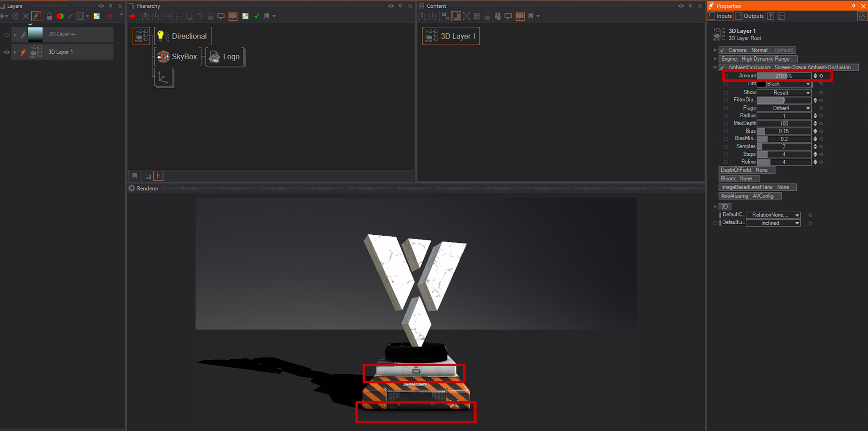Click the green checkmark icon in Hierarchy toolbar
Image resolution: width=868 pixels, height=431 pixels.
coord(257,16)
